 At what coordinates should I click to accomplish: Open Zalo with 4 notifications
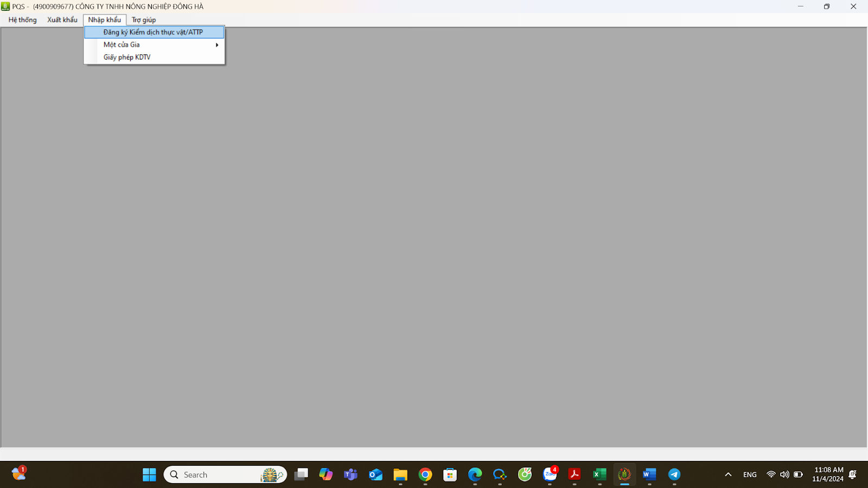point(550,474)
